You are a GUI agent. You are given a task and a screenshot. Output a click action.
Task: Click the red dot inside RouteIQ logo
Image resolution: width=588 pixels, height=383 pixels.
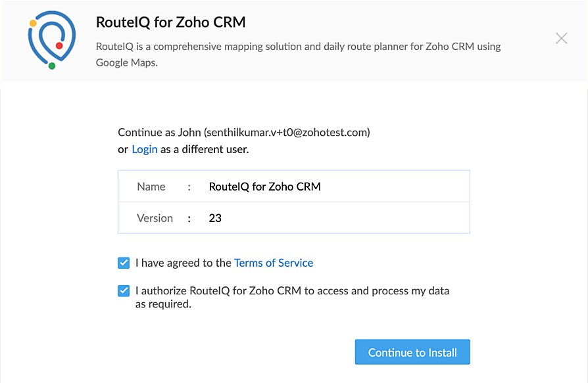click(x=59, y=45)
